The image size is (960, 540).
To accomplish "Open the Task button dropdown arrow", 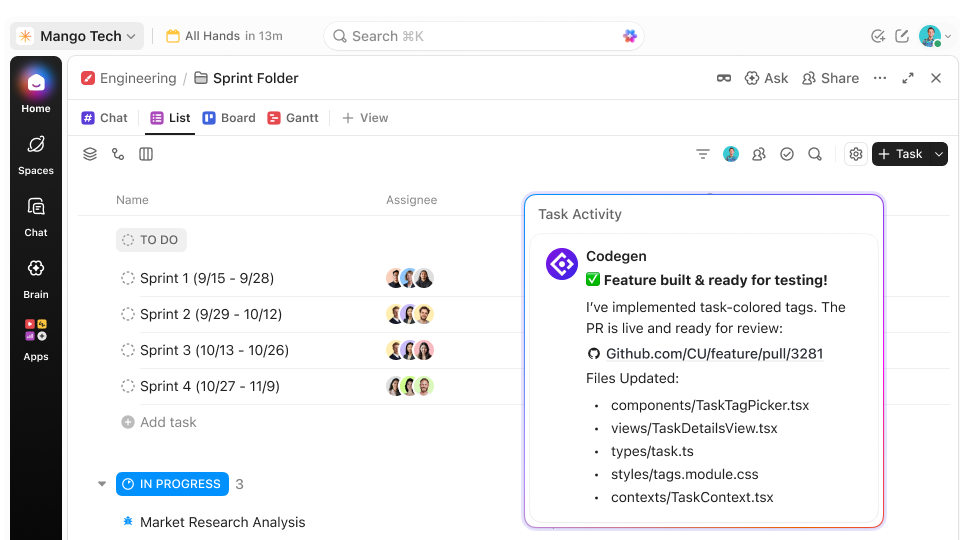I will [939, 154].
